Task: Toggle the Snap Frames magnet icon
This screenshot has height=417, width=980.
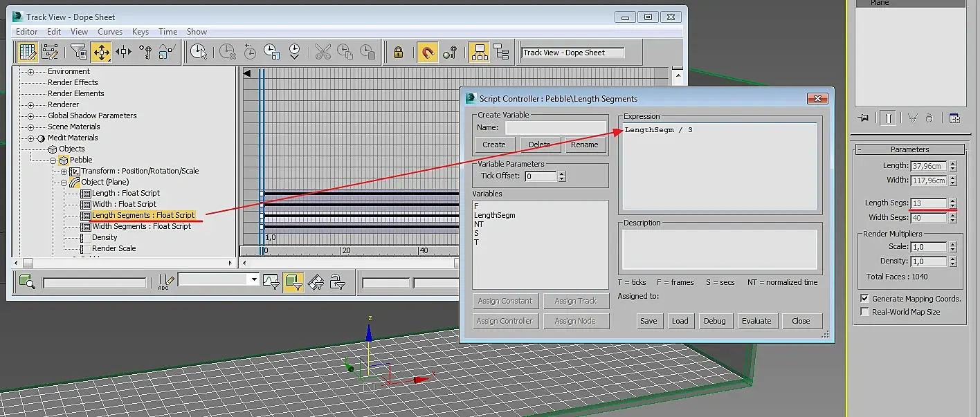Action: coord(427,52)
